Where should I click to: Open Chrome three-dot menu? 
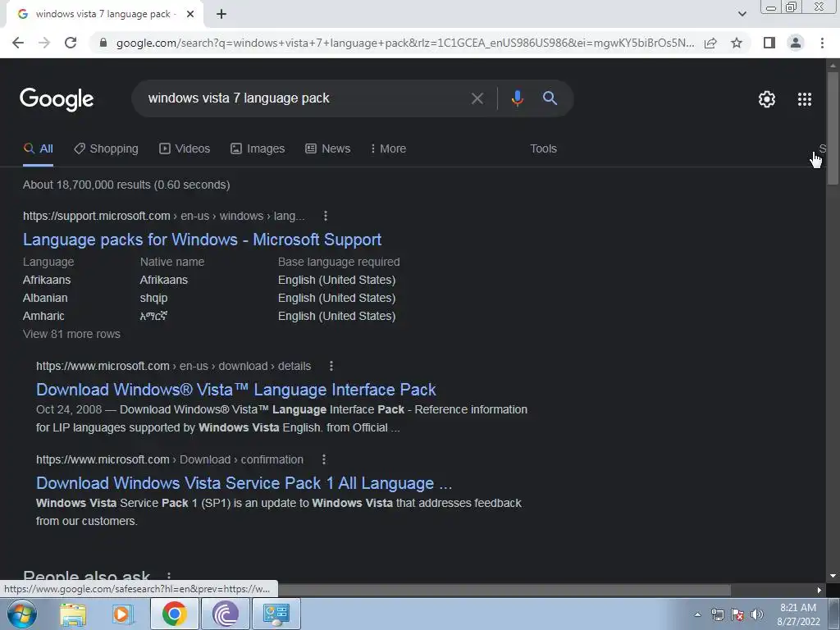point(822,43)
